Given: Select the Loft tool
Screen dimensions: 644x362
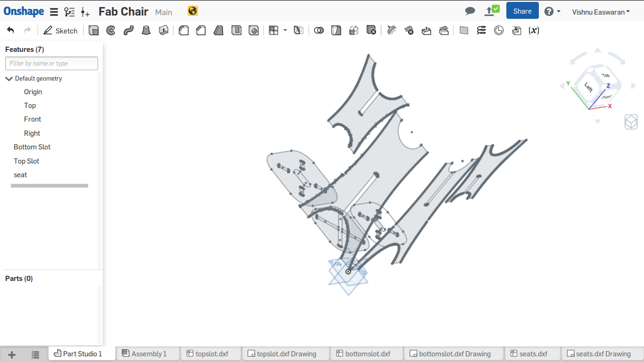Looking at the screenshot, I should 146,31.
